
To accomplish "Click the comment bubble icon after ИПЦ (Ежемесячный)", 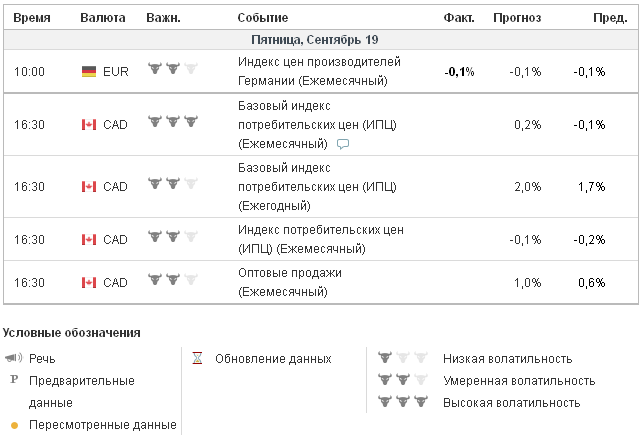I will (x=343, y=144).
